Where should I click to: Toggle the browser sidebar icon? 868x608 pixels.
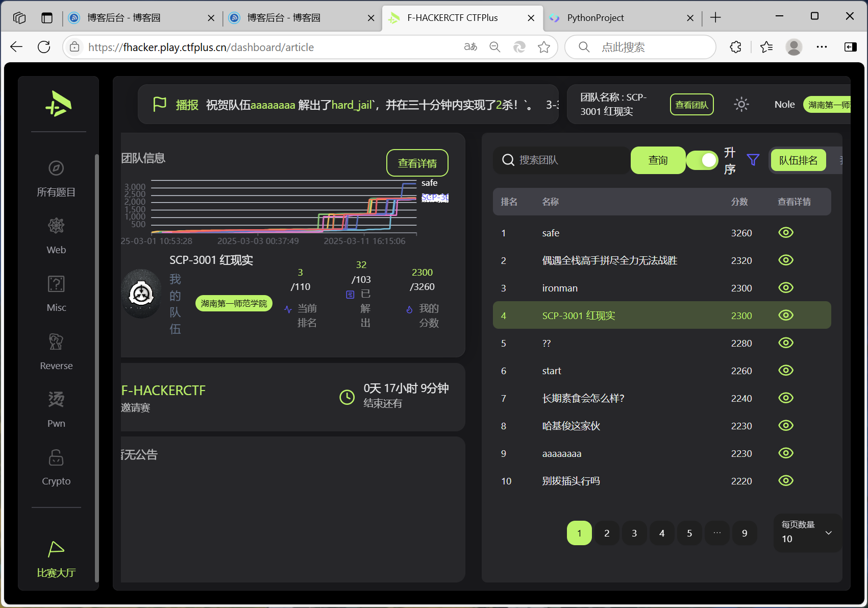[x=850, y=47]
